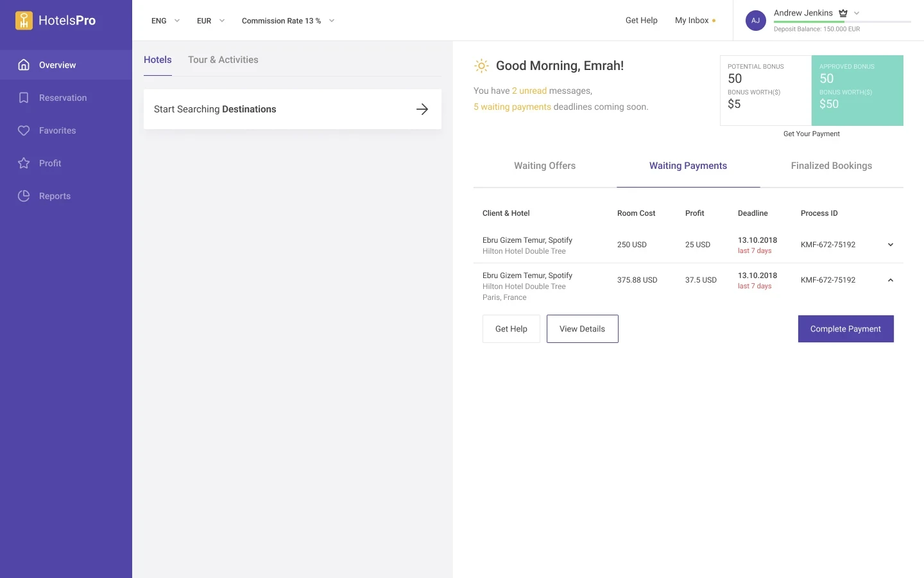Open the Waiting Offers tab
Screen dimensions: 924x578
click(545, 166)
